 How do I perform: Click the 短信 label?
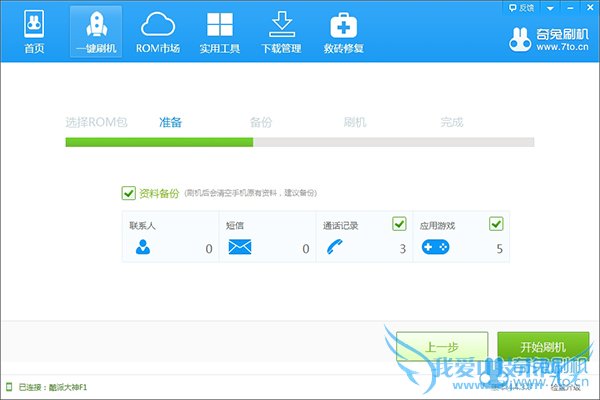pyautogui.click(x=235, y=225)
